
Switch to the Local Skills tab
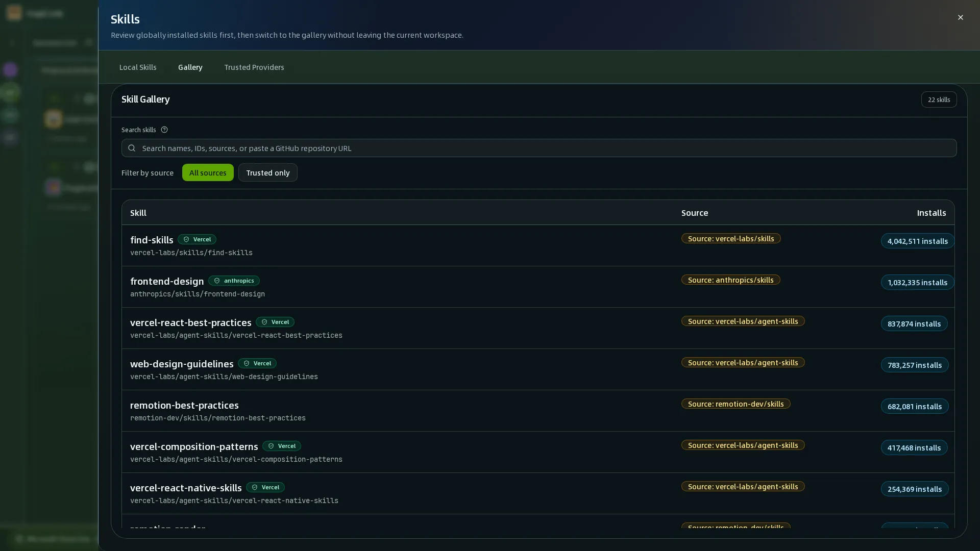point(138,67)
